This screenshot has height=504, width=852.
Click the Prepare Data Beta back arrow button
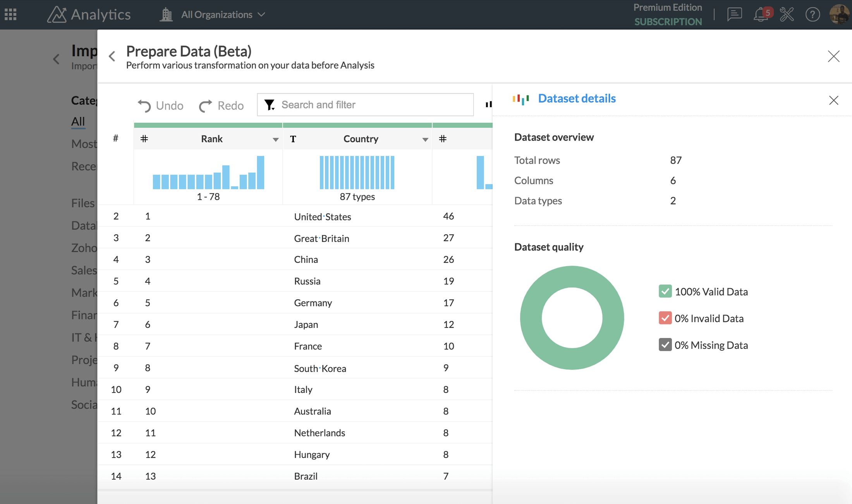[x=112, y=55]
